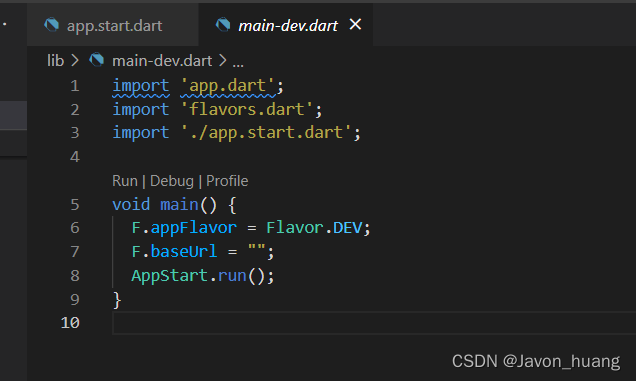Click the 'flavors.dart' import string

pos(247,110)
